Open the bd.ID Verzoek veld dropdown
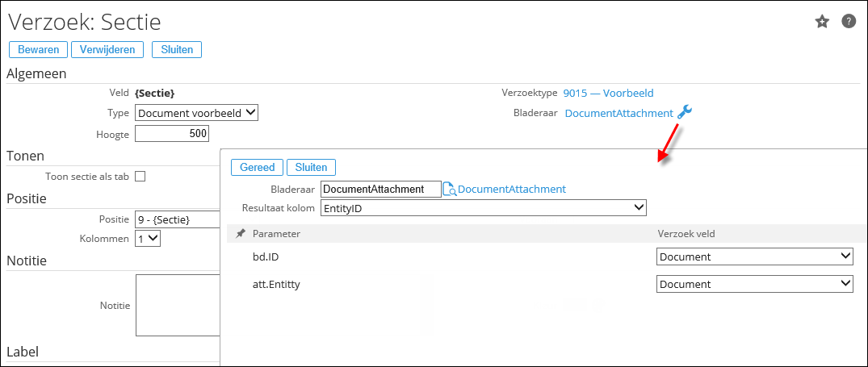 point(754,256)
